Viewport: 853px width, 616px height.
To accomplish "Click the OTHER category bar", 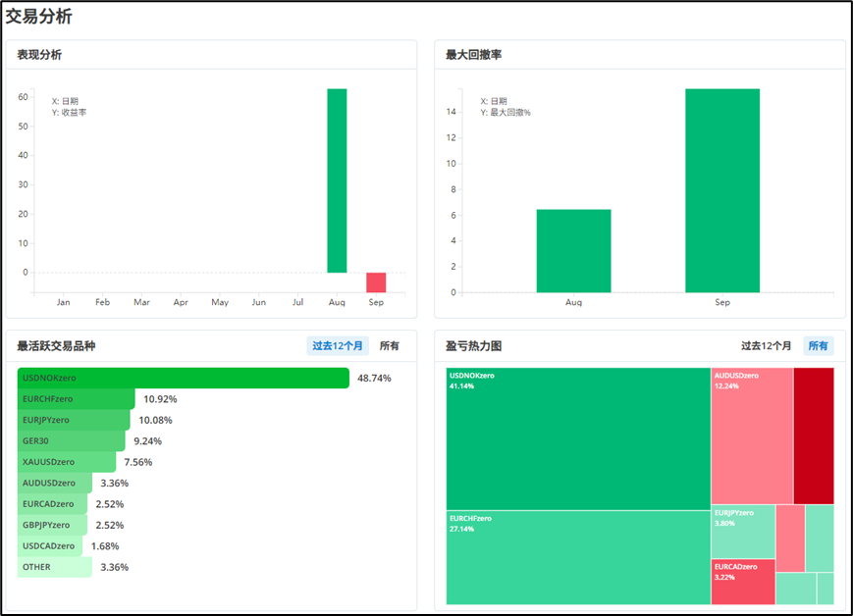I will click(x=54, y=567).
